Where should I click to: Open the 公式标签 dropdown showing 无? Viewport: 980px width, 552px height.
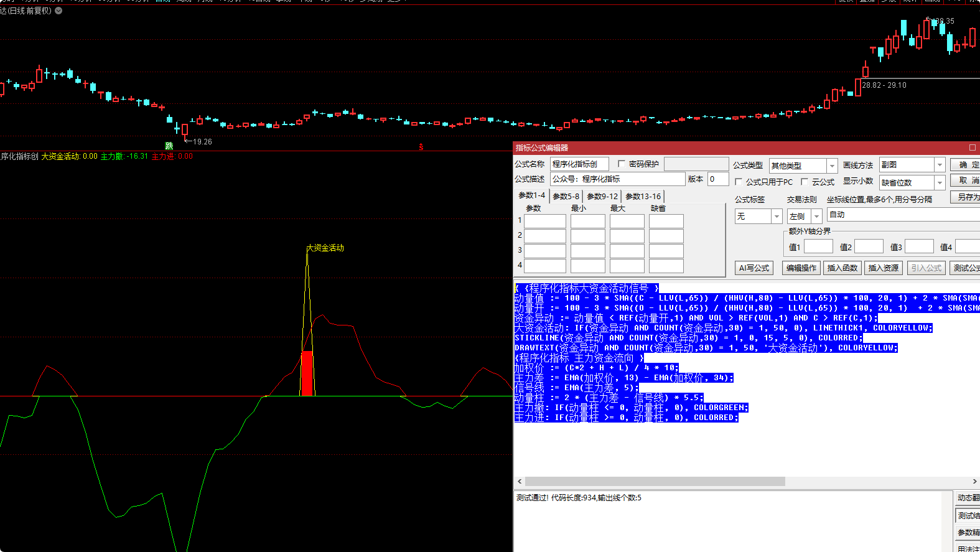pos(776,217)
